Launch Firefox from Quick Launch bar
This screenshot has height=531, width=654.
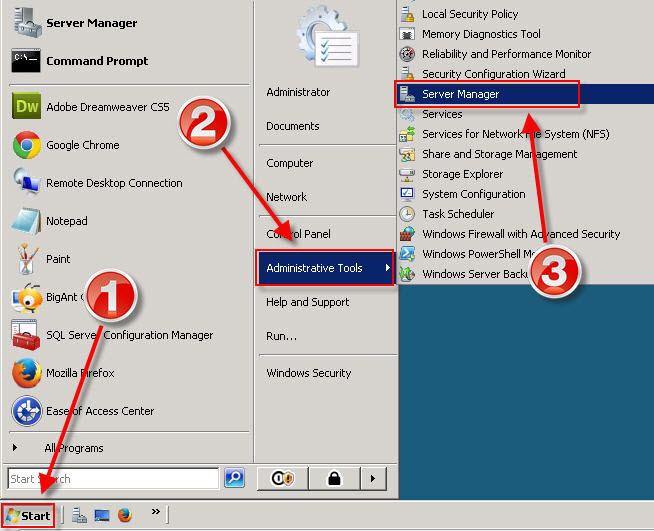click(125, 515)
